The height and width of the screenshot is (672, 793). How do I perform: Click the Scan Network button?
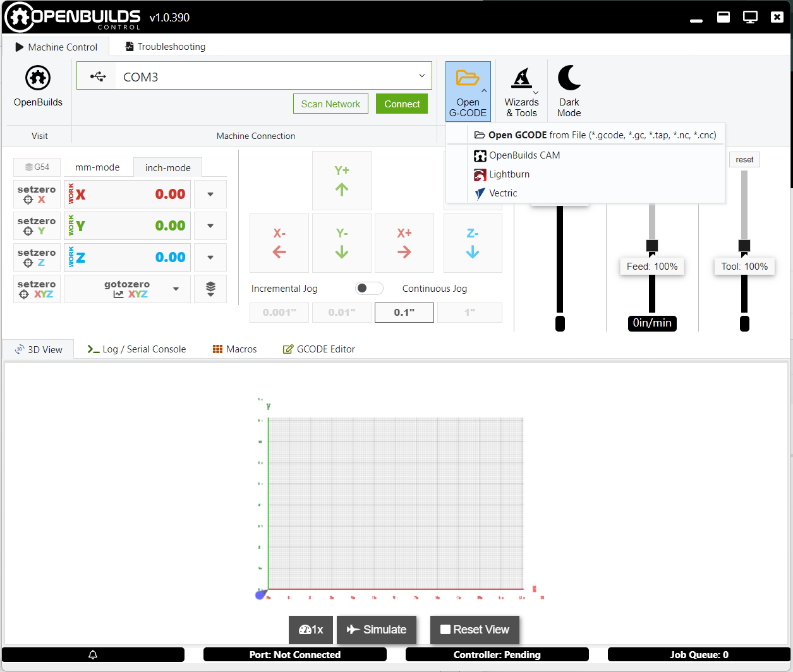pos(330,104)
